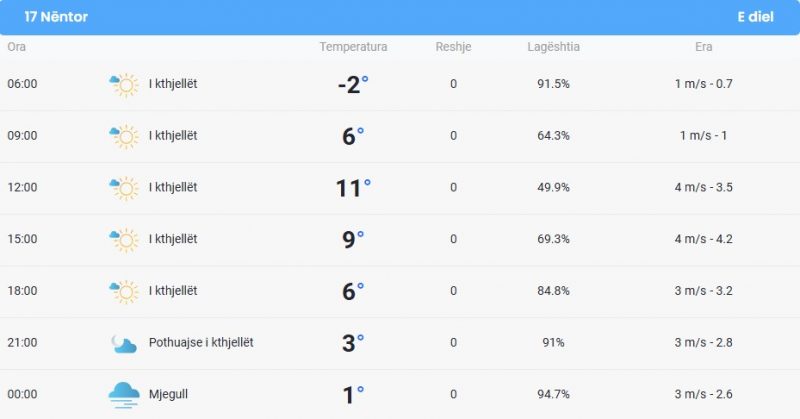Click the E diel day label
This screenshot has width=800, height=419.
756,17
